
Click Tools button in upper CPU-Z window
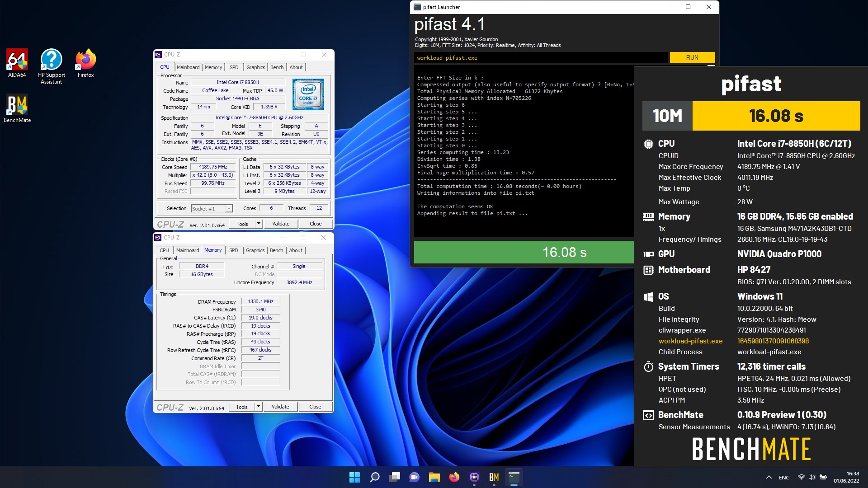242,224
